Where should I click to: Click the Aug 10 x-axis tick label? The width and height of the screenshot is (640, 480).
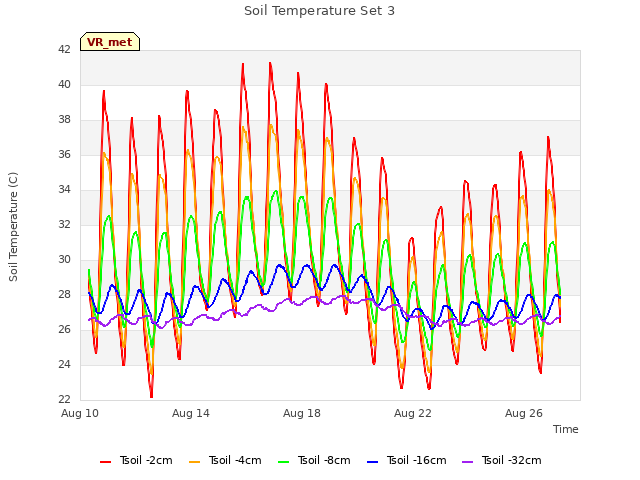tap(80, 413)
